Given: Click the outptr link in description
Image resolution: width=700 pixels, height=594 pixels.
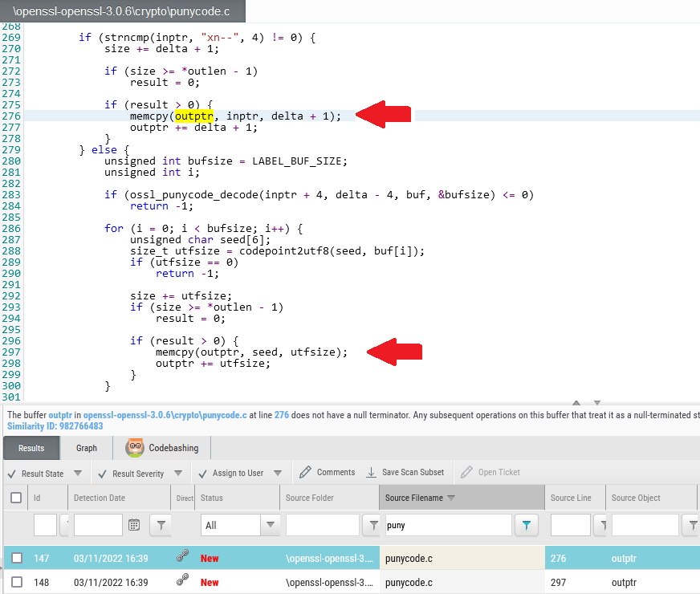Looking at the screenshot, I should click(x=60, y=415).
